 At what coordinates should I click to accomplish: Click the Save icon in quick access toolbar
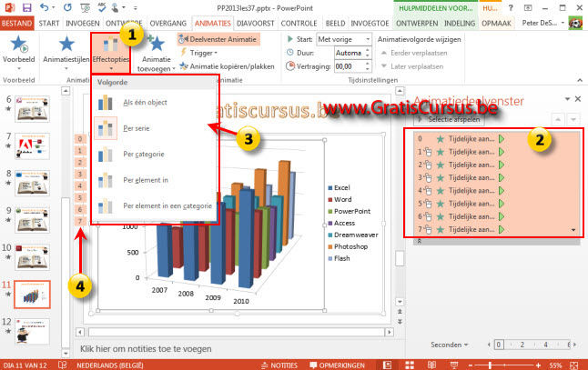click(x=26, y=7)
